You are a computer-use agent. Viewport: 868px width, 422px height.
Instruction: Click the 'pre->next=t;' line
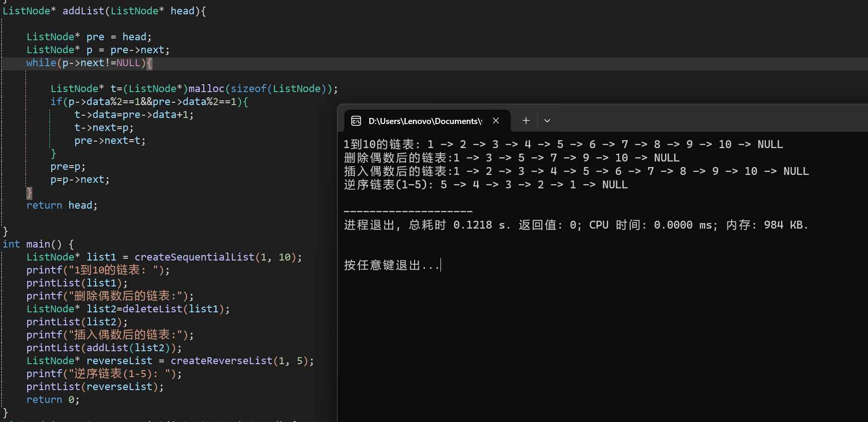click(110, 141)
